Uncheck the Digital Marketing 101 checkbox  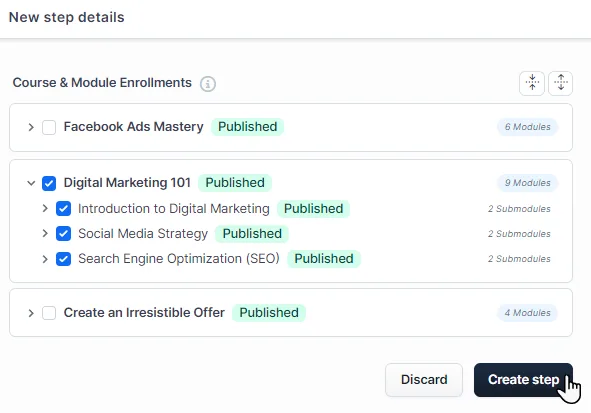(x=49, y=183)
